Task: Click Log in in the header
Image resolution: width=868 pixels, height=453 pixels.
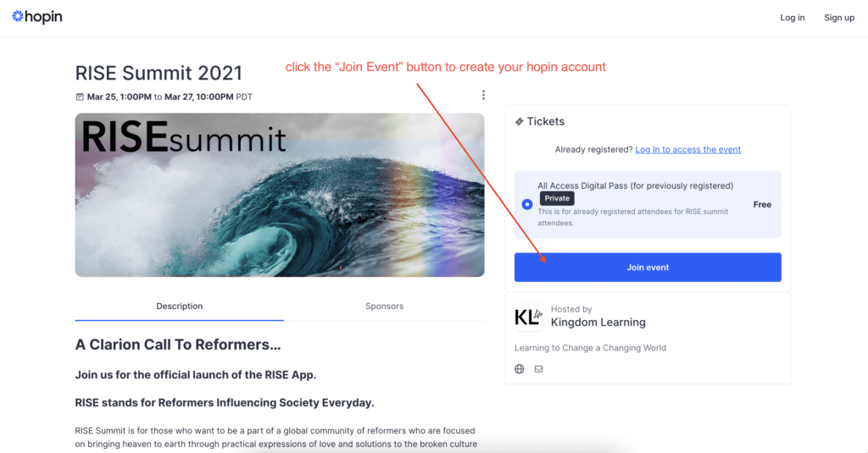Action: [792, 18]
